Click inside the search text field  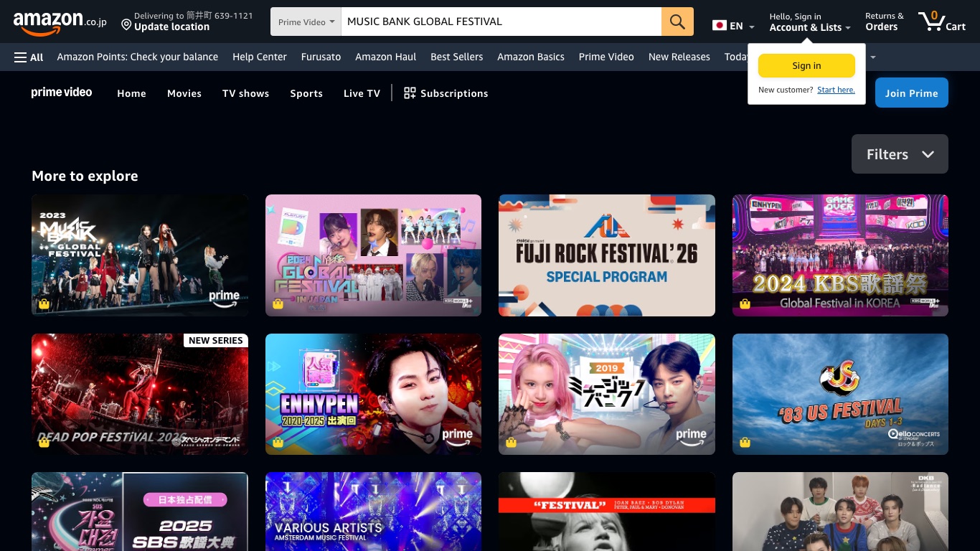point(501,22)
